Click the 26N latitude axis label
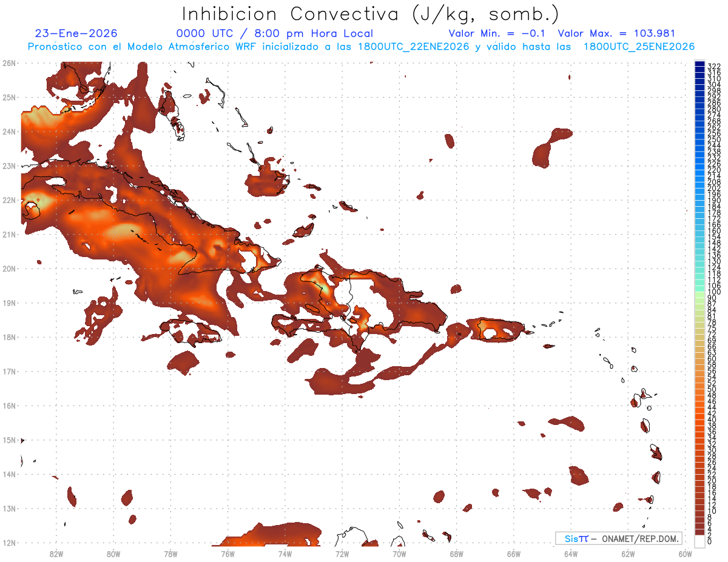Screen dimensions: 728x562 click(x=9, y=63)
